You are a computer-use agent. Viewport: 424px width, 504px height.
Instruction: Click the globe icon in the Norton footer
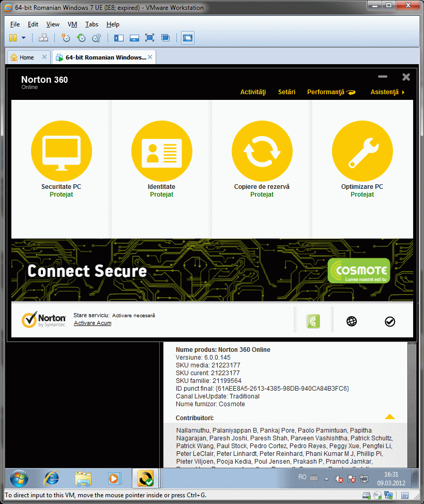pyautogui.click(x=352, y=321)
